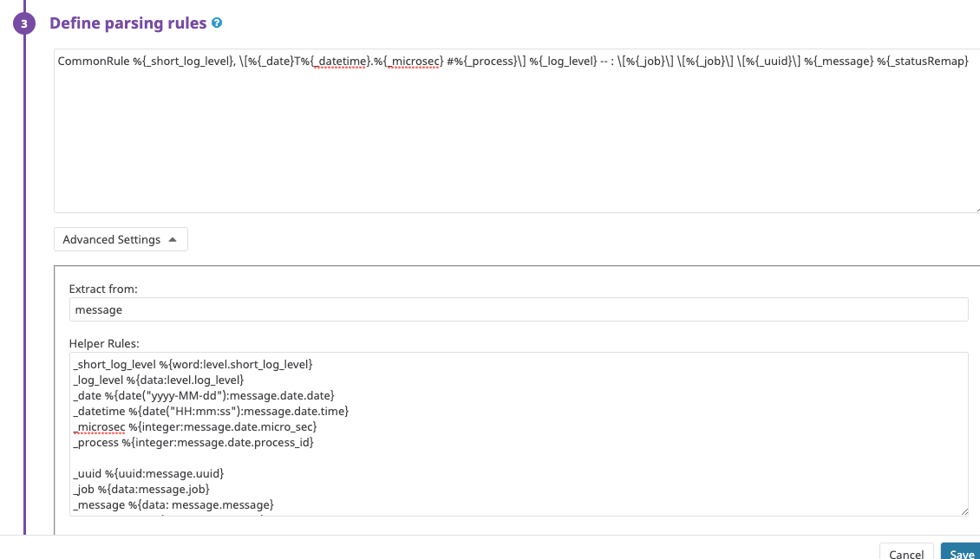
Task: Collapse the Advanced Settings section
Action: [121, 239]
